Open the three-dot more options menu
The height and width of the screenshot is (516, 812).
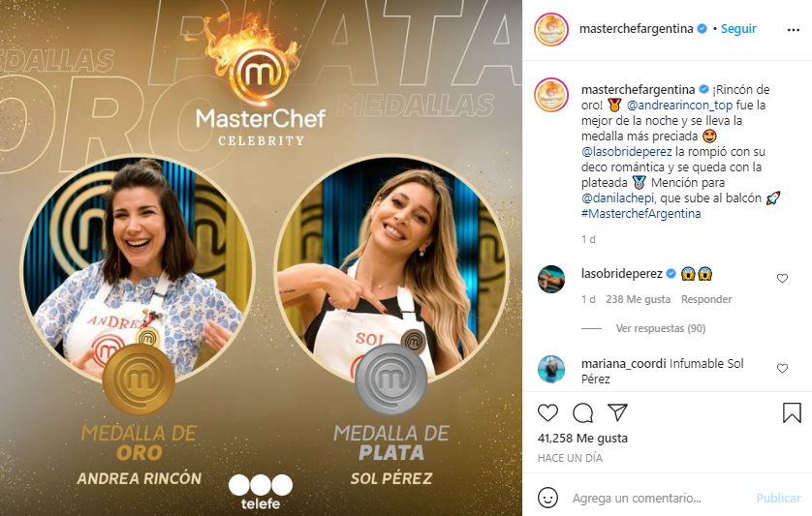pos(793,30)
